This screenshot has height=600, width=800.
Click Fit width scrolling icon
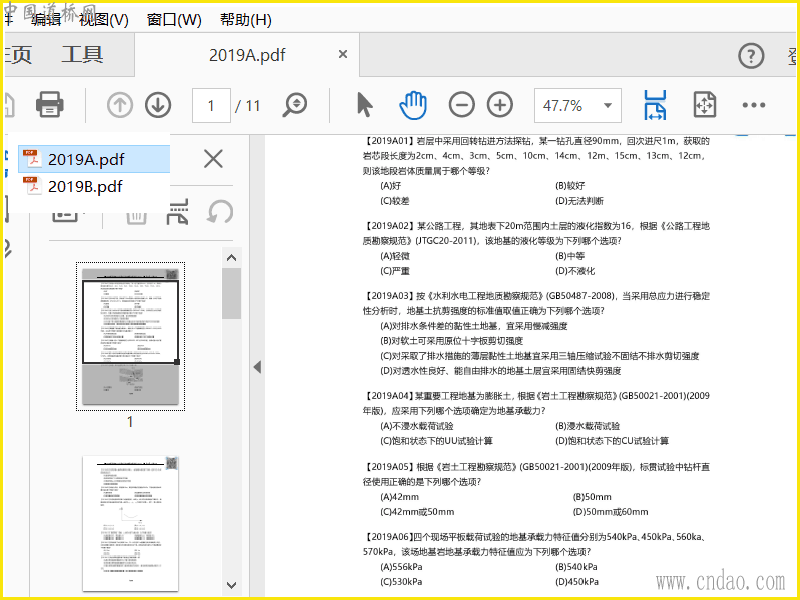pyautogui.click(x=655, y=105)
